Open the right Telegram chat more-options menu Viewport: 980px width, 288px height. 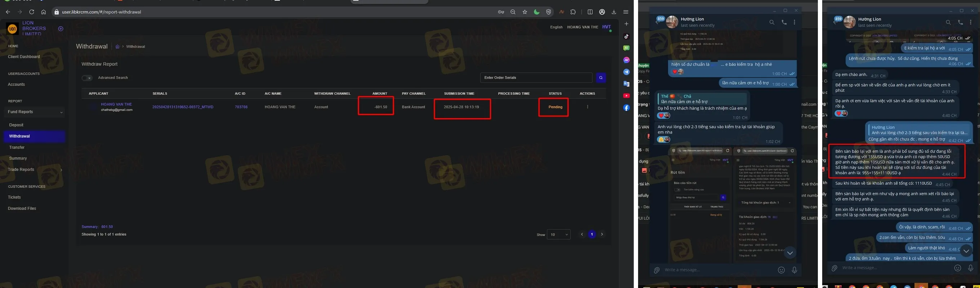971,22
